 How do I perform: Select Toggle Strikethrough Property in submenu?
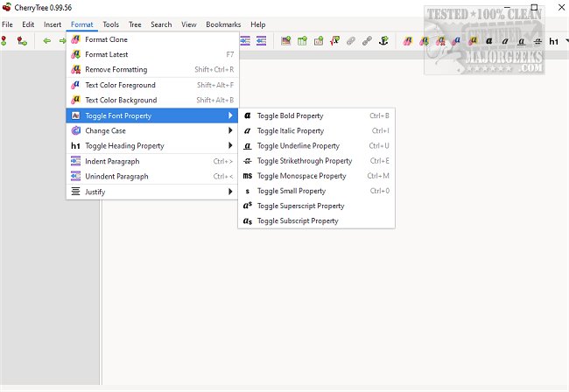click(316, 161)
